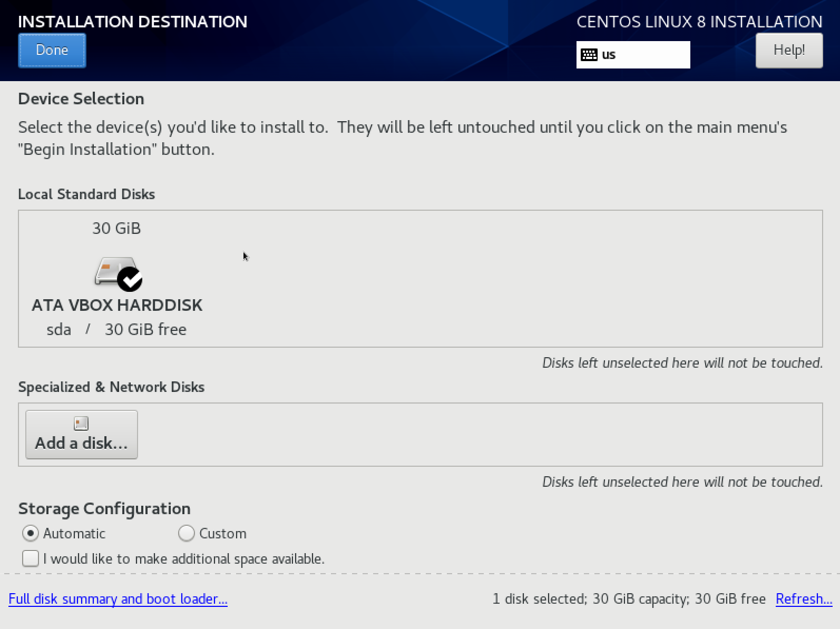Click the sda / 30 GiB free text
840x629 pixels.
[116, 329]
